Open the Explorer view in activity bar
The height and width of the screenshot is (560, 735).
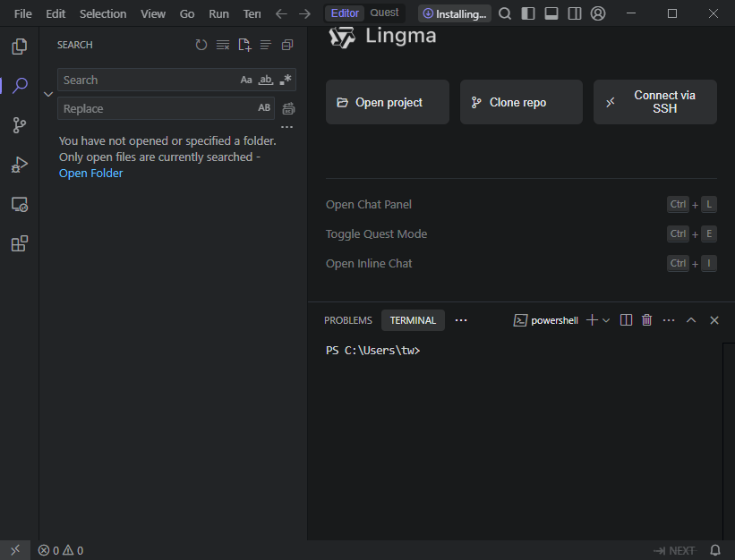pyautogui.click(x=19, y=47)
